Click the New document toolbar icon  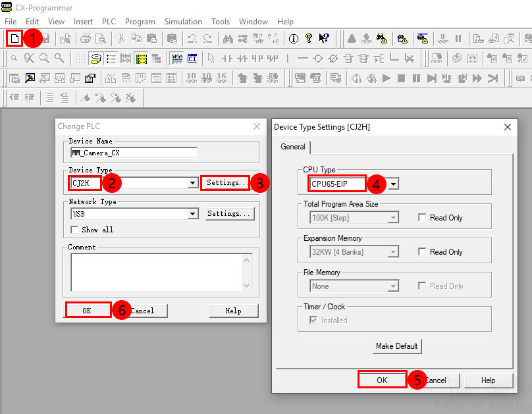point(14,38)
